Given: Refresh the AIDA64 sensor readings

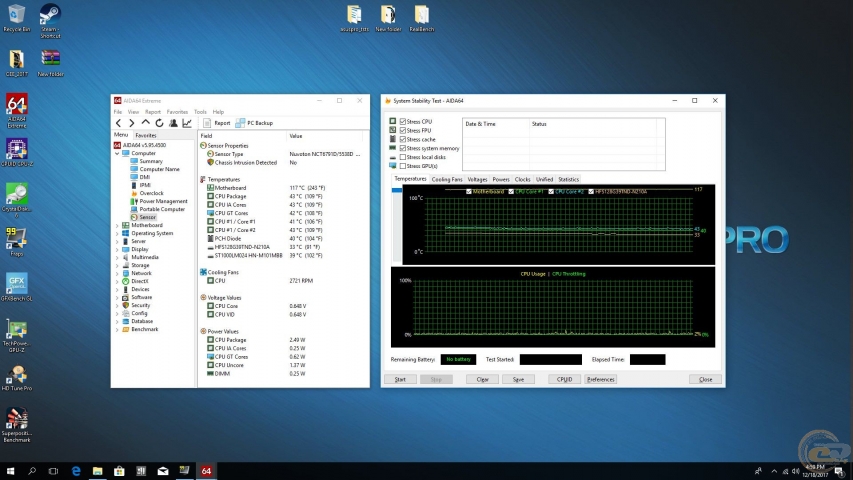Looking at the screenshot, I should (x=159, y=123).
